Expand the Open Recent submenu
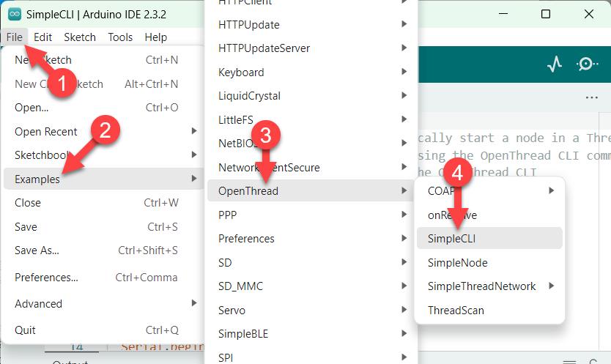The height and width of the screenshot is (364, 611). click(46, 132)
